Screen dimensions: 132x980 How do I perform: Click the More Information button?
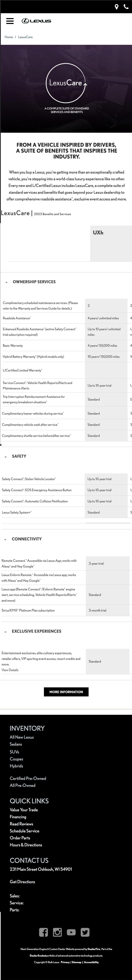click(x=66, y=692)
